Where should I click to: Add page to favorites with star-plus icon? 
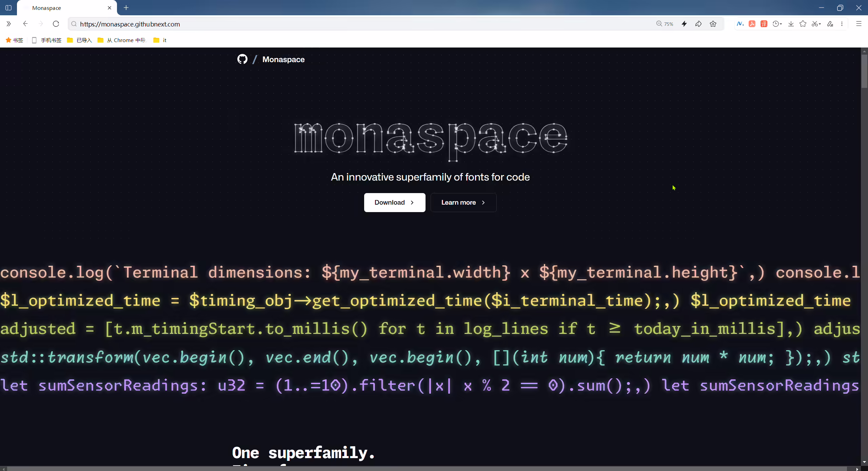[x=713, y=24]
